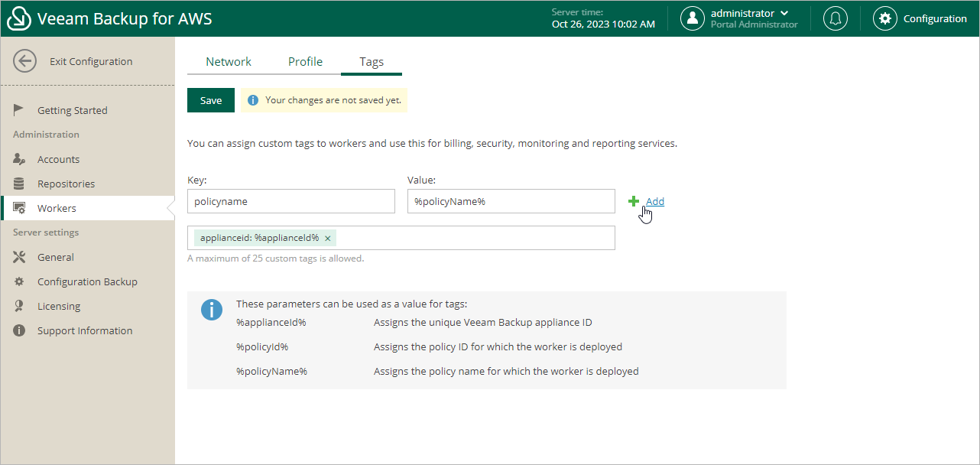Click the Getting Started flag icon
This screenshot has height=465, width=980.
[x=19, y=110]
